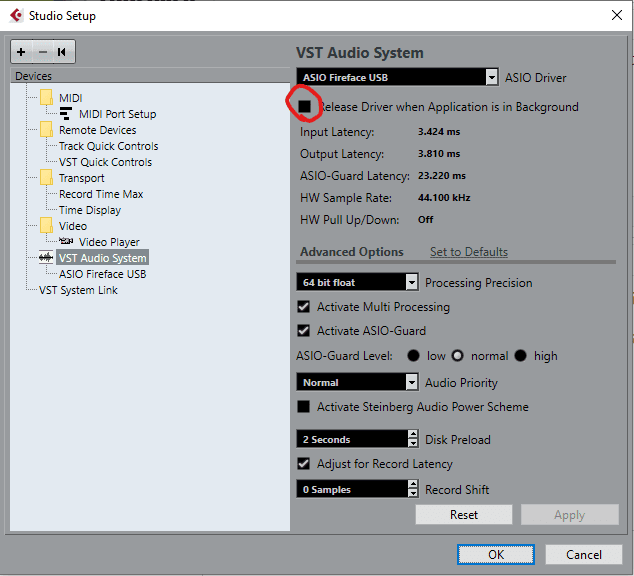
Task: Open the ASIO Driver dropdown arrow
Action: coord(492,77)
